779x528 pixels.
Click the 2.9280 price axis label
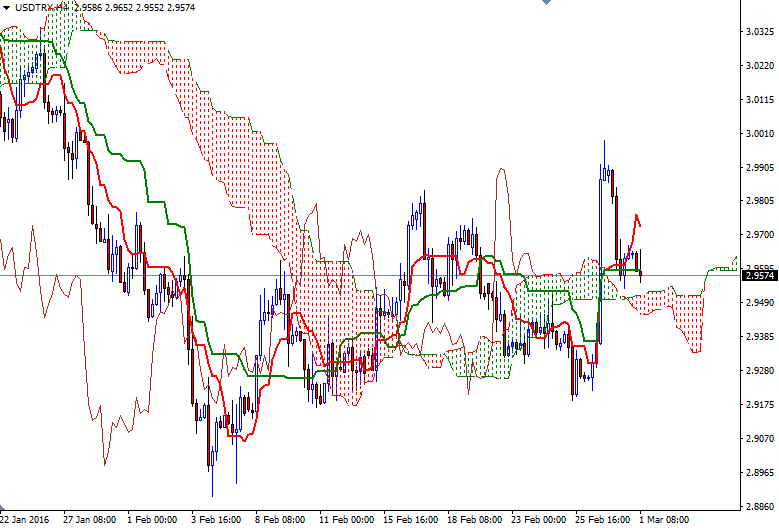click(760, 371)
